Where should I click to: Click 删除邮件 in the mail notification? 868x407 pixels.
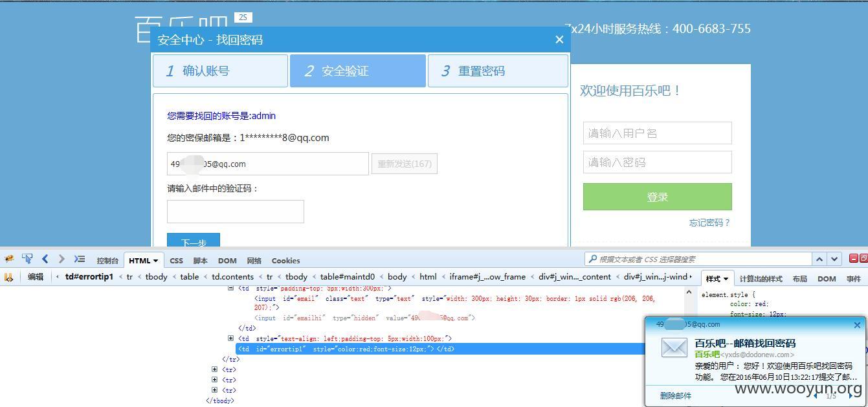675,395
